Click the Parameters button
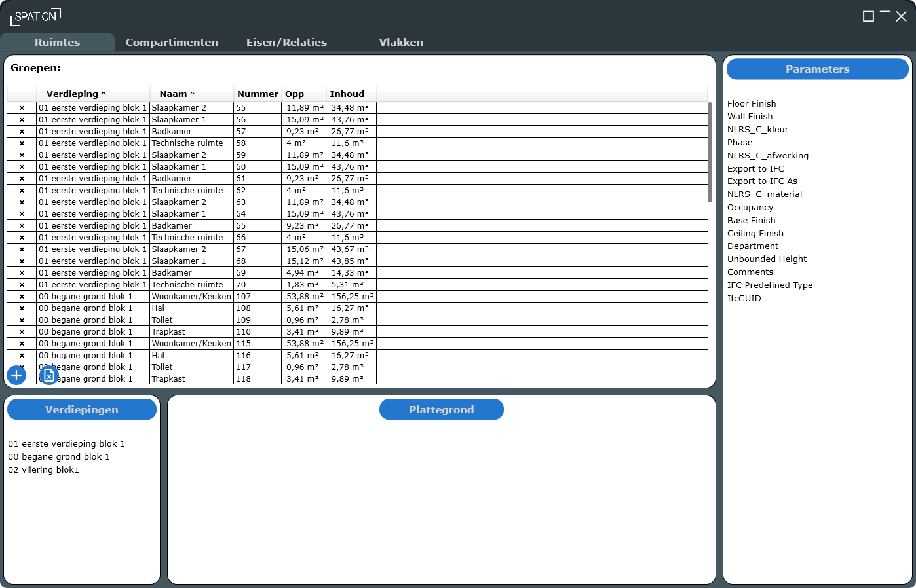This screenshot has height=588, width=916. [x=818, y=69]
